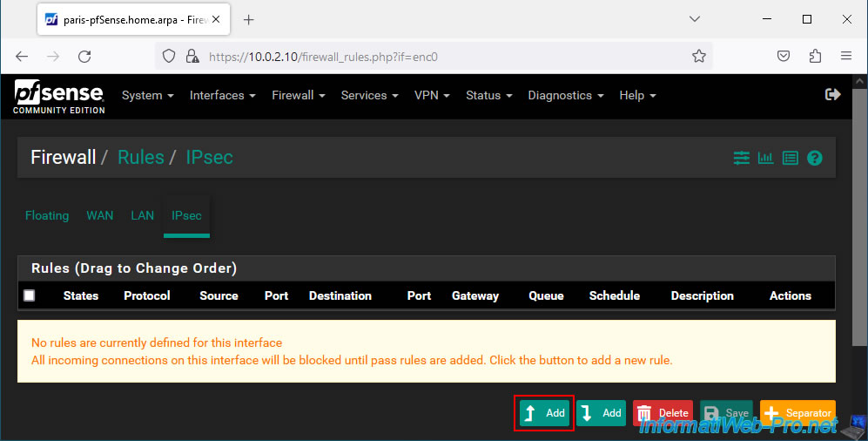Click the Destination column header
Screen dimensions: 868x441
click(340, 295)
